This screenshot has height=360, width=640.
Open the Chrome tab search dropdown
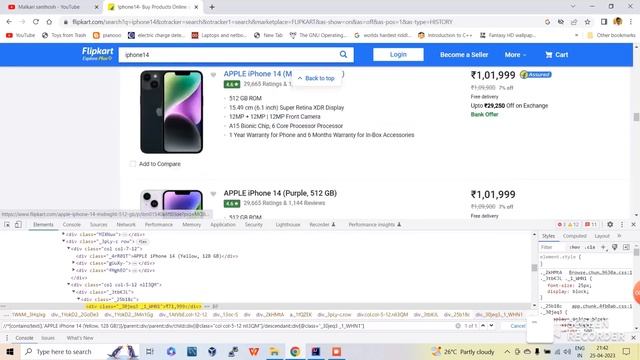point(573,7)
